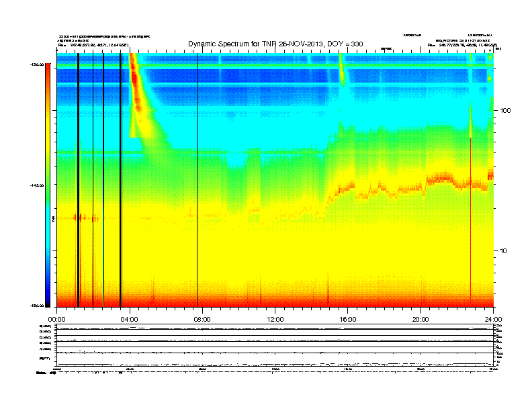532x411 pixels.
Task: Click the 16:00 time axis label
Action: click(348, 320)
